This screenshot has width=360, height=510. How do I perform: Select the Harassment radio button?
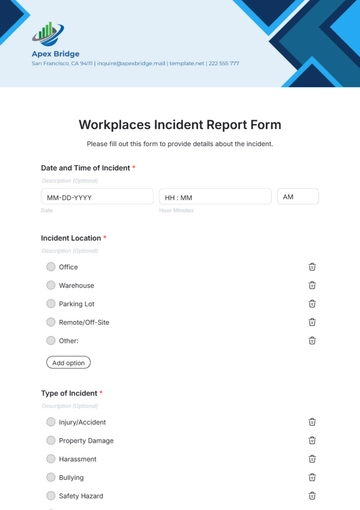[x=51, y=459]
